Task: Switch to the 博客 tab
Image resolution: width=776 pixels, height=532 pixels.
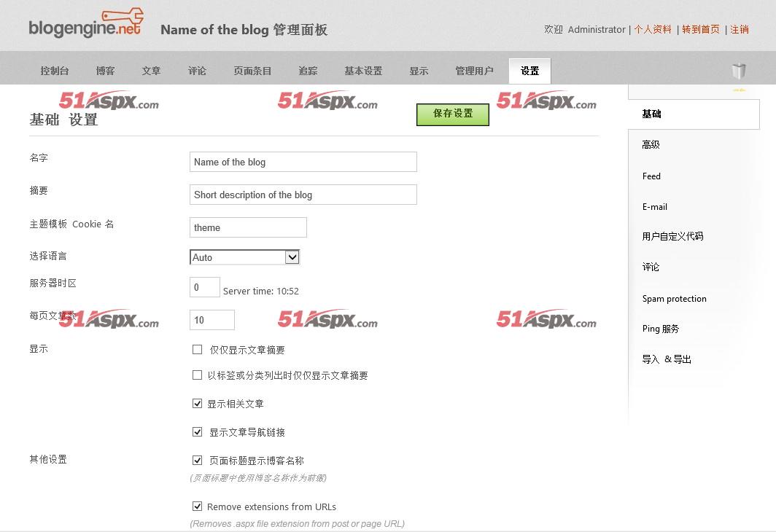Action: tap(106, 71)
